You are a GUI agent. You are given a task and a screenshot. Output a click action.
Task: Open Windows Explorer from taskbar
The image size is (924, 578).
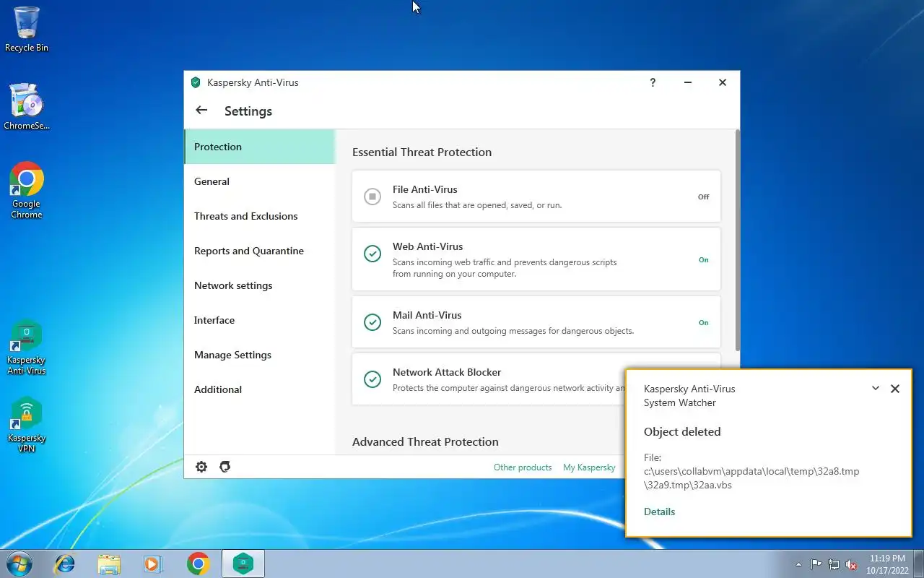[109, 564]
